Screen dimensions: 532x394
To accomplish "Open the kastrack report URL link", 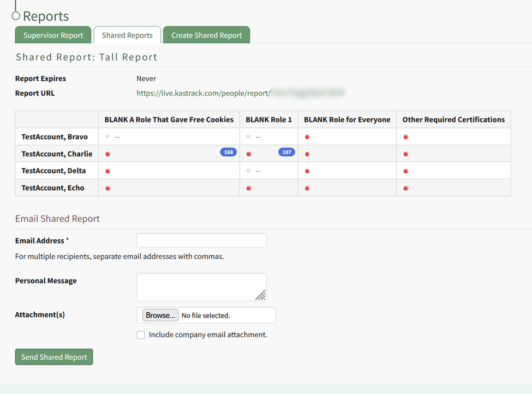I will pos(240,93).
